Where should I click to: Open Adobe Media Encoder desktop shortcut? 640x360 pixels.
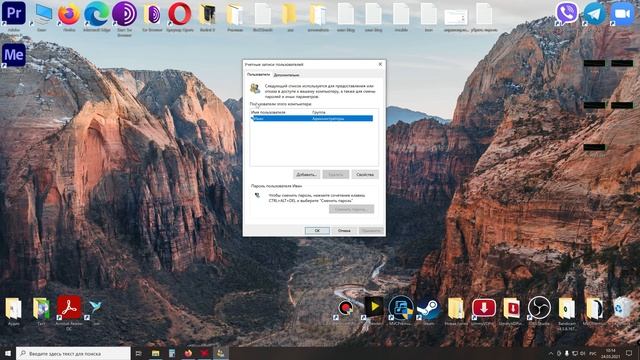[x=14, y=55]
